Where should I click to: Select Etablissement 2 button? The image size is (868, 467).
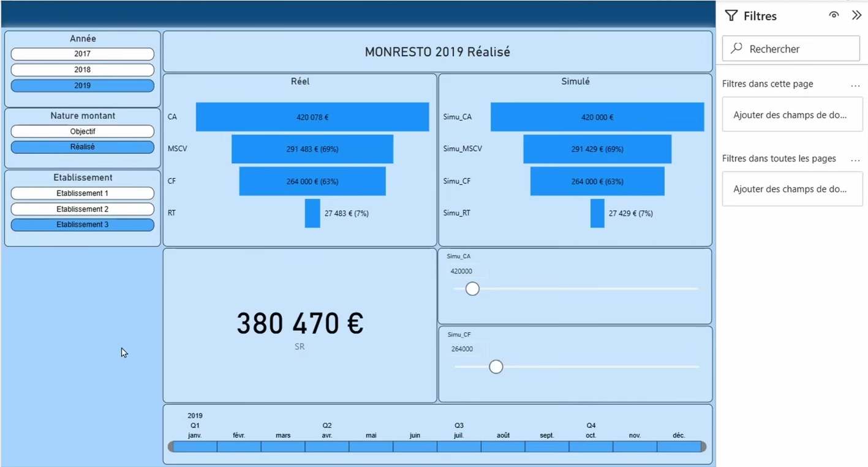coord(82,209)
